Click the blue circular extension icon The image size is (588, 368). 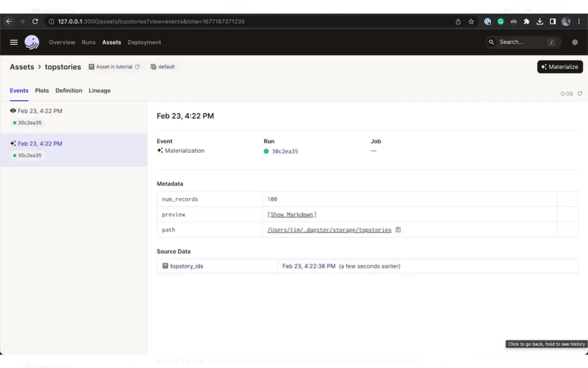click(488, 21)
